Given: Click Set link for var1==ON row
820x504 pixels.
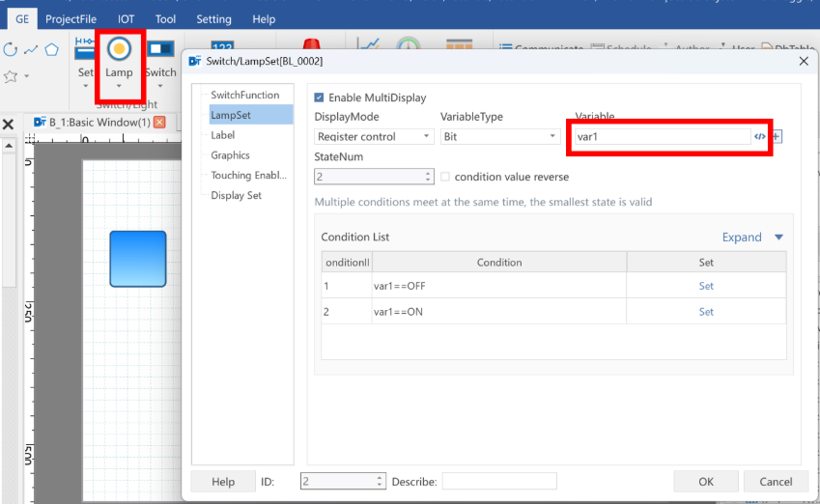Looking at the screenshot, I should point(706,312).
